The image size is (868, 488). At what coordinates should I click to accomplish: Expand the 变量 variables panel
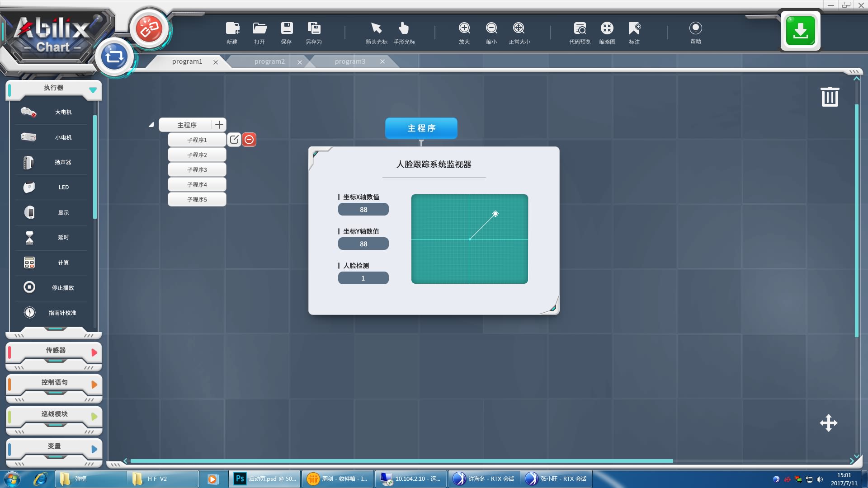(x=94, y=449)
